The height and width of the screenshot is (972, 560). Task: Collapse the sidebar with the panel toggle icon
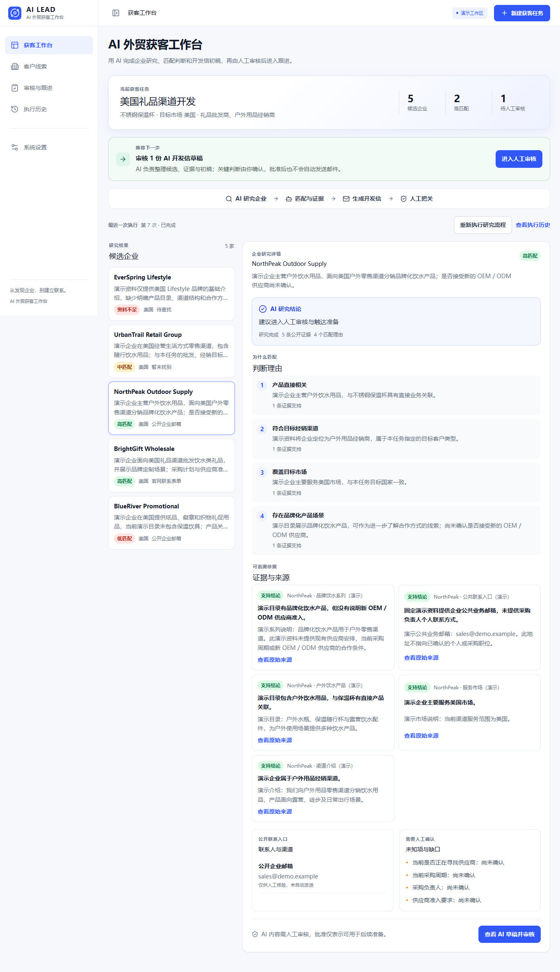tap(116, 13)
